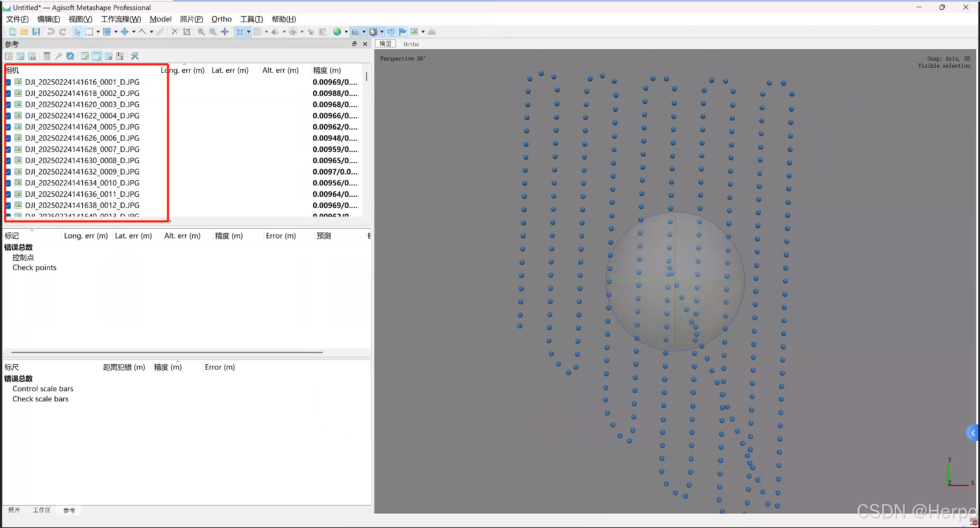Screen dimensions: 980x528
Task: Select DJI_20250224141628_0007_D.JPG in camera list
Action: point(82,149)
